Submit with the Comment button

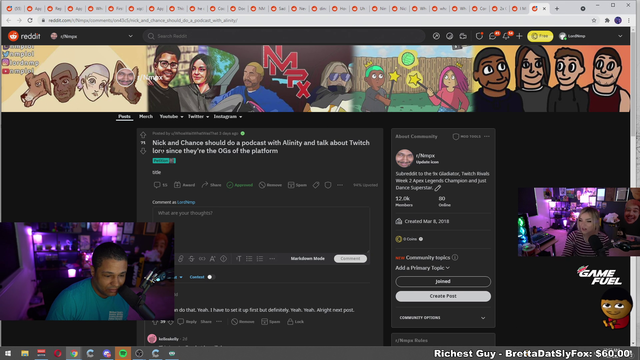pos(350,258)
